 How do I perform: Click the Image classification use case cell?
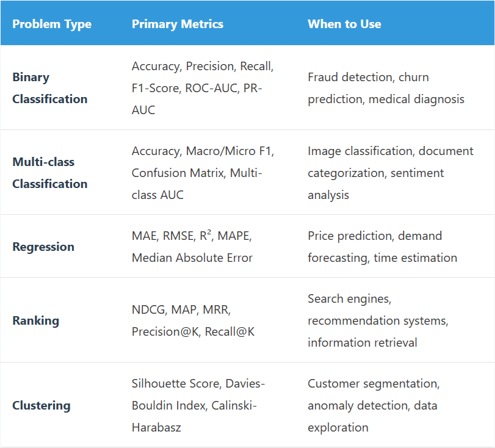(x=390, y=173)
